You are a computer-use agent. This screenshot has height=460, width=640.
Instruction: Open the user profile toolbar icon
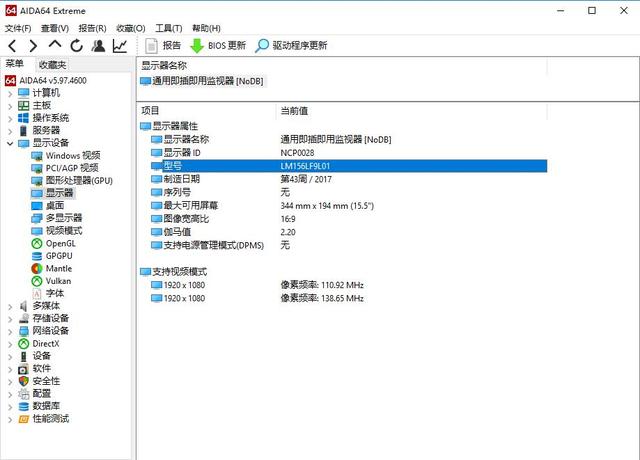(98, 46)
